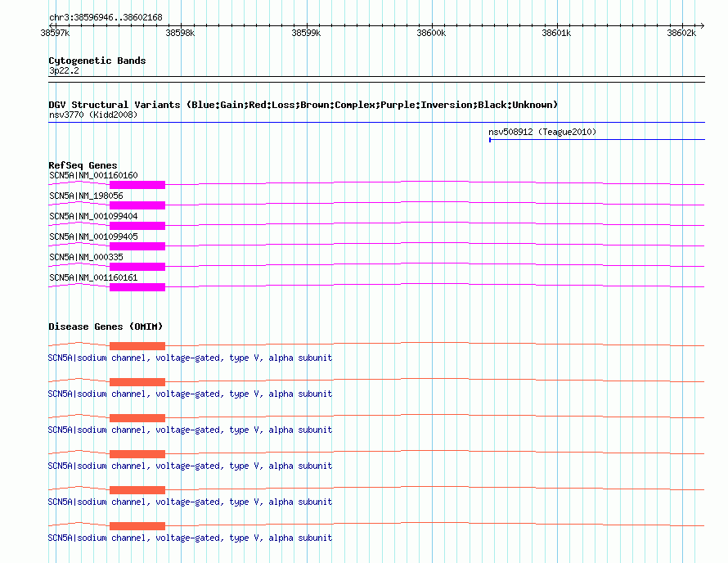Click the first orange OMIM exon block

137,346
